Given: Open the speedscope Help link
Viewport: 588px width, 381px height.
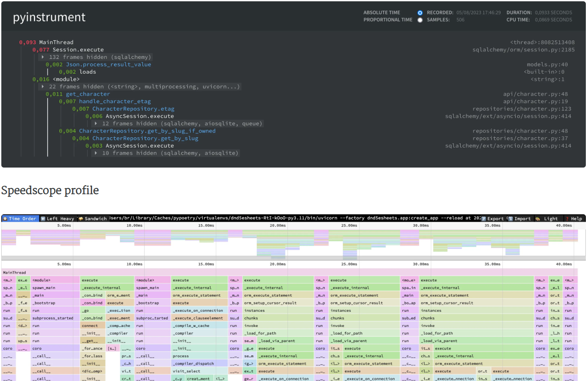Looking at the screenshot, I should pos(573,219).
